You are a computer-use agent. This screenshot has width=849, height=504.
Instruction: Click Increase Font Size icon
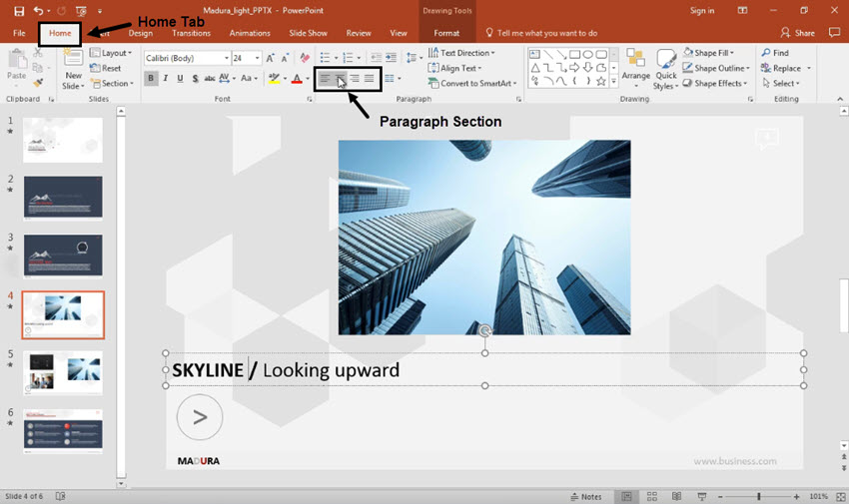coord(271,58)
